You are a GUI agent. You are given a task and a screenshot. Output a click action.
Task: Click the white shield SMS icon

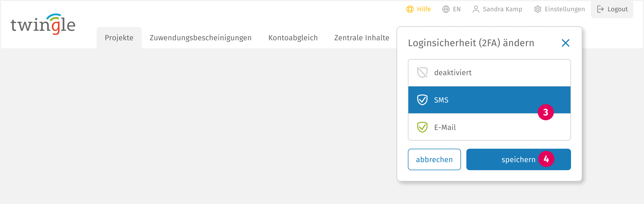pyautogui.click(x=422, y=100)
